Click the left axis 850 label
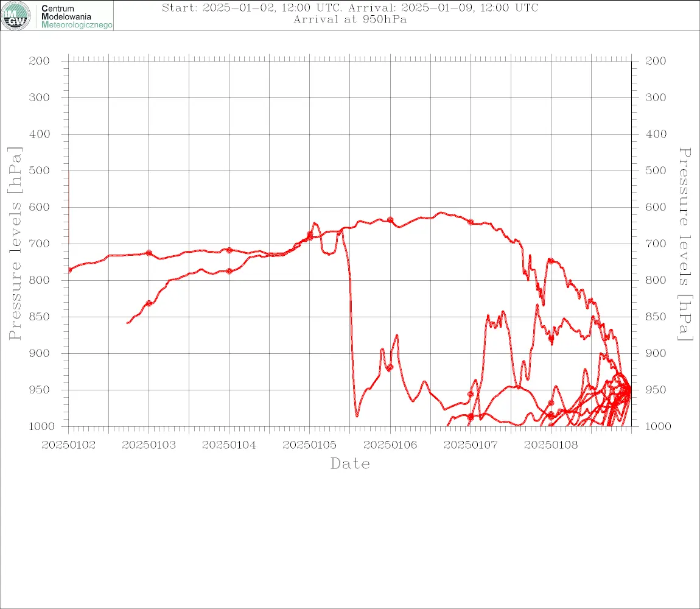Viewport: 700px width, 609px height. pyautogui.click(x=40, y=317)
